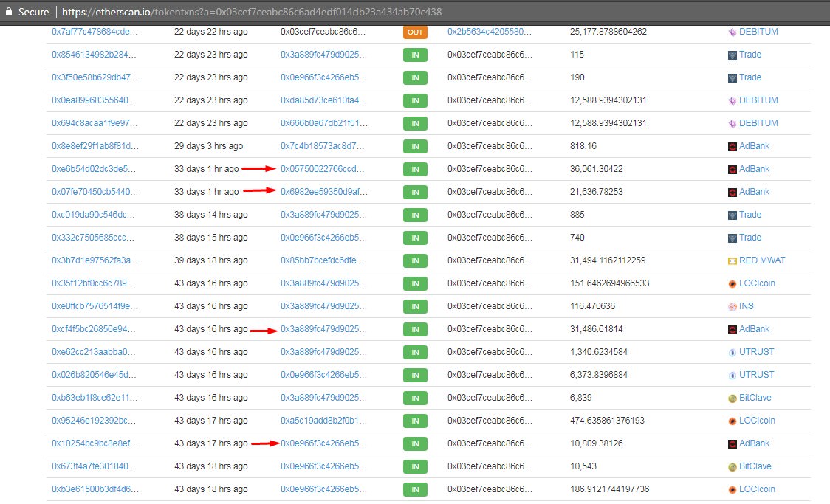
Task: Open AdBank token link in 818.16 row
Action: point(754,146)
